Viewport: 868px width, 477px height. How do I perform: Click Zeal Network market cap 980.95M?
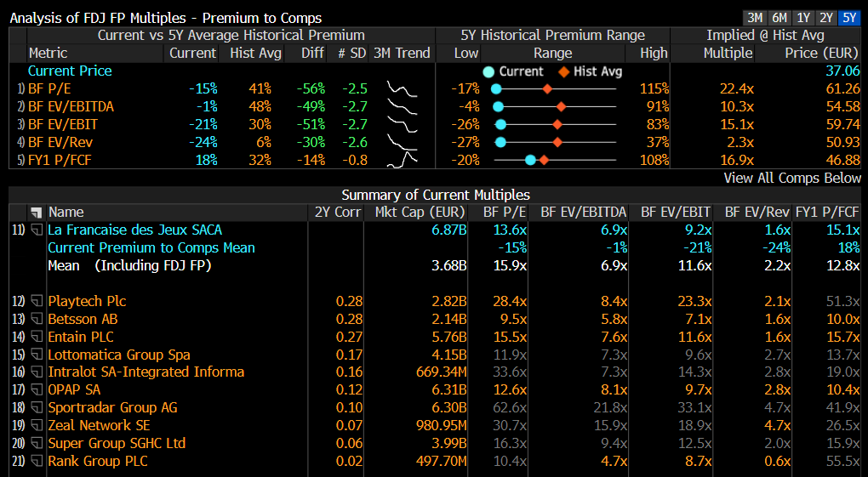441,425
